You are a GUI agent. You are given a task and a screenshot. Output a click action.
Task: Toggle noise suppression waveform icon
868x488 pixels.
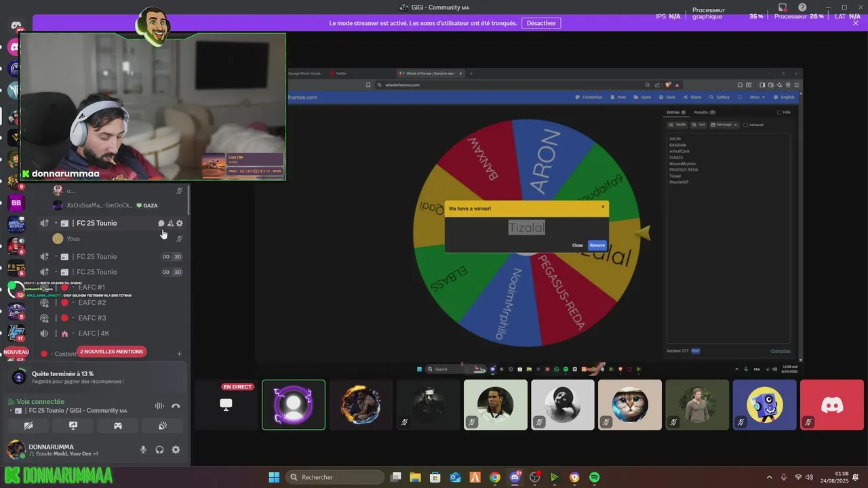(159, 406)
